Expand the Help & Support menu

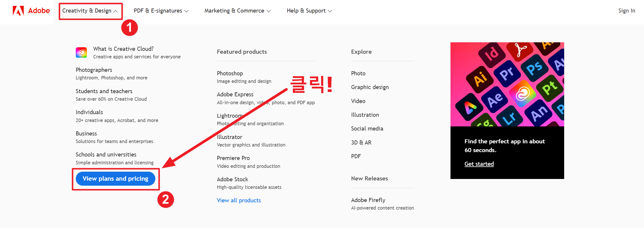[309, 11]
